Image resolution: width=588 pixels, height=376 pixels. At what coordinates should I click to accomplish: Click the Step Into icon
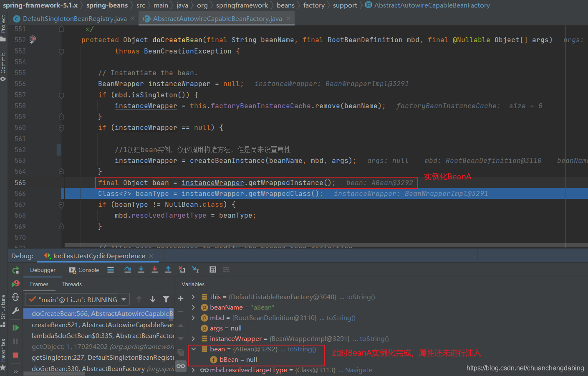point(141,270)
